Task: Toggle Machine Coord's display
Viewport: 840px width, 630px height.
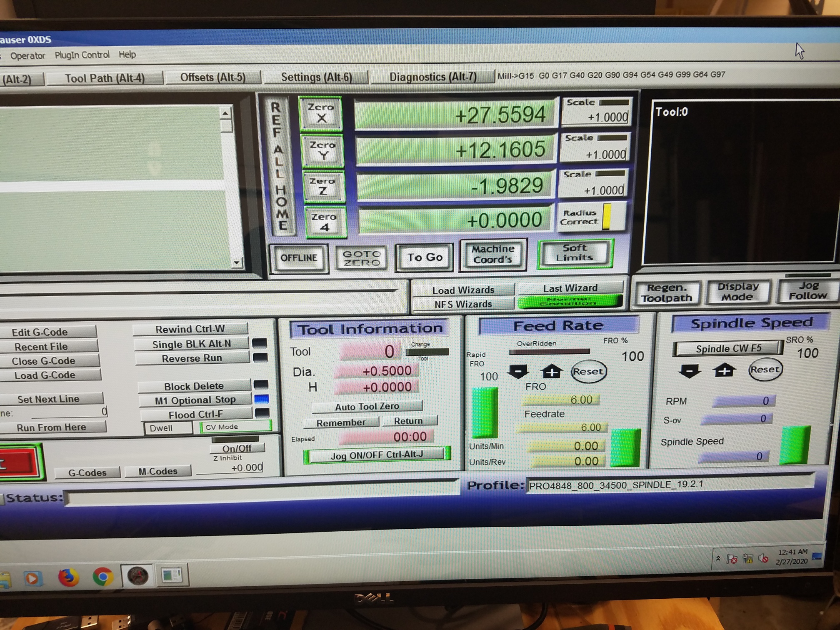Action: pyautogui.click(x=493, y=255)
